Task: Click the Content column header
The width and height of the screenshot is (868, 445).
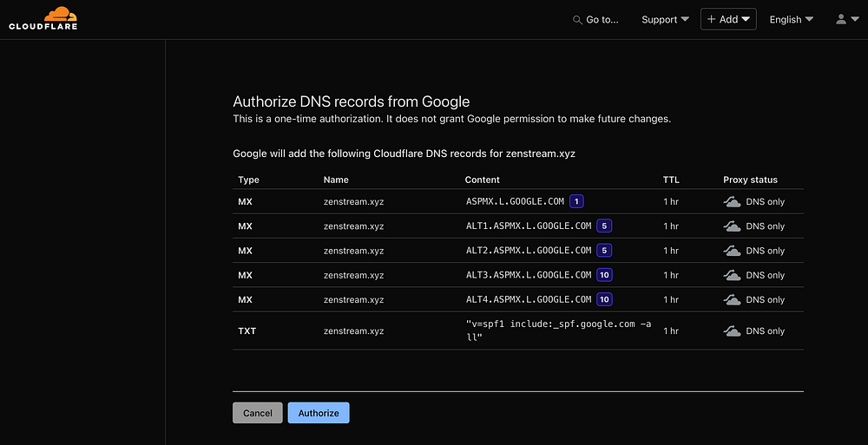Action: [x=483, y=180]
